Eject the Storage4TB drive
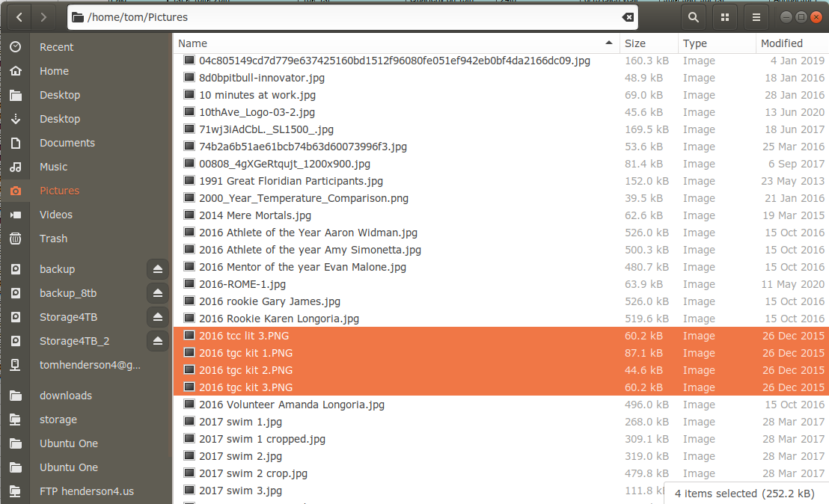Viewport: 829px width, 504px height. pos(157,317)
